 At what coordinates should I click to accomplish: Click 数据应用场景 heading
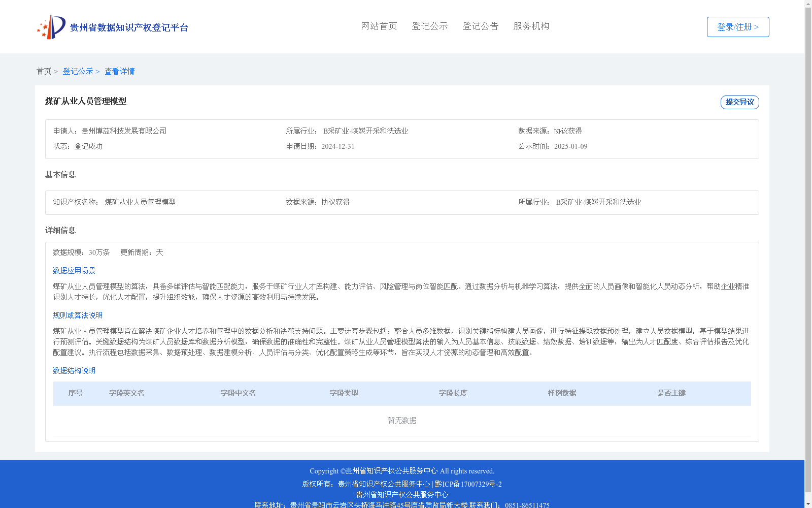(74, 271)
